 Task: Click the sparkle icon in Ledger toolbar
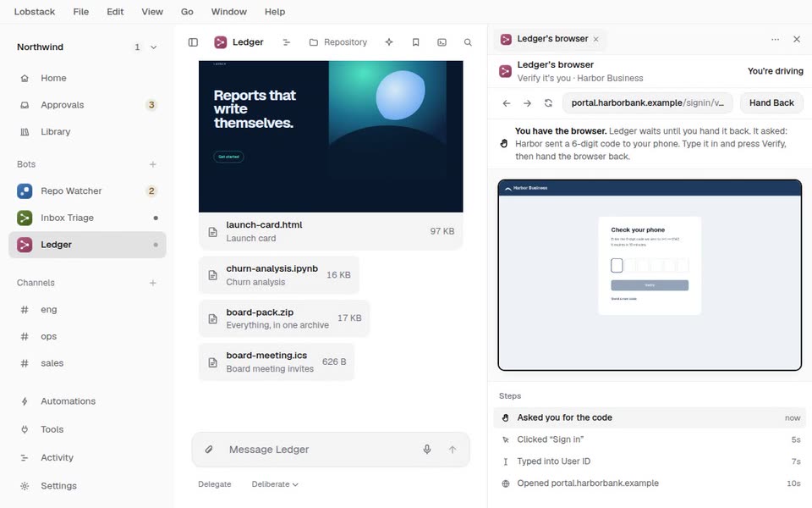[389, 42]
